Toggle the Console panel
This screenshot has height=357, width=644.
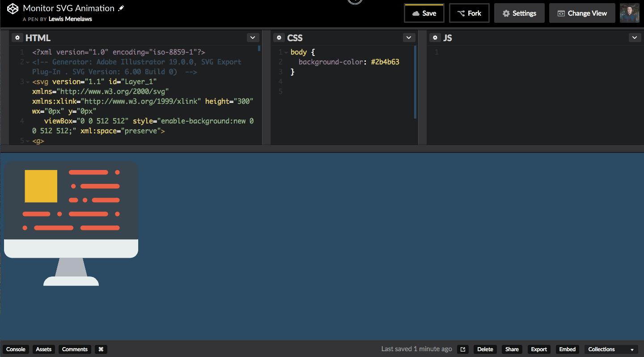pos(16,349)
